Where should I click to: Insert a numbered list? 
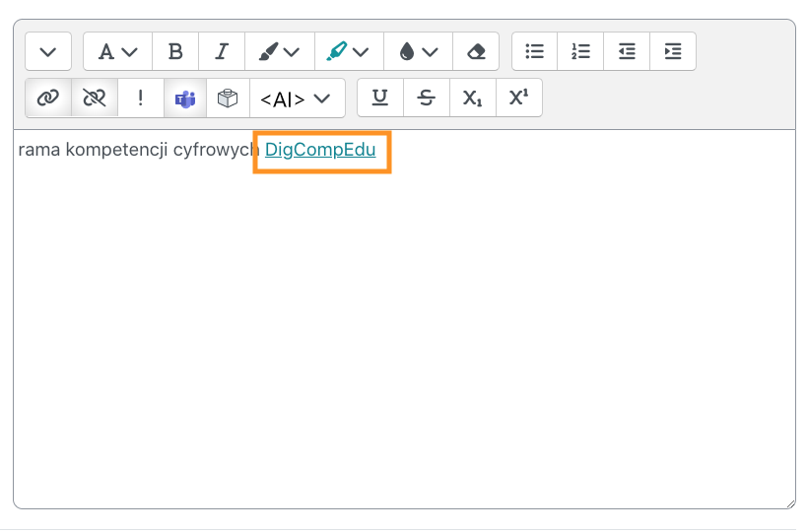581,51
